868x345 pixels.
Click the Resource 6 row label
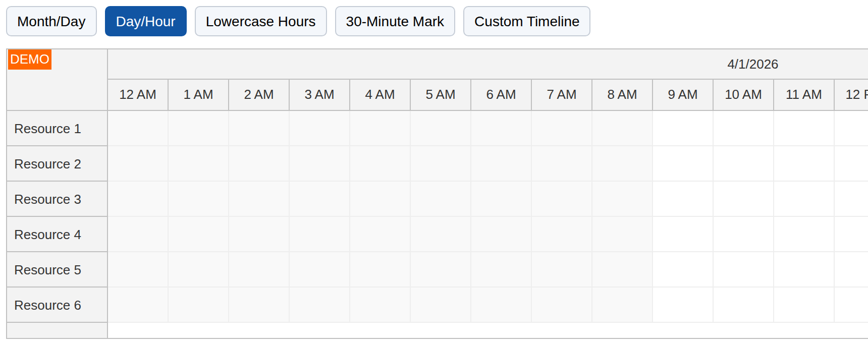[47, 306]
